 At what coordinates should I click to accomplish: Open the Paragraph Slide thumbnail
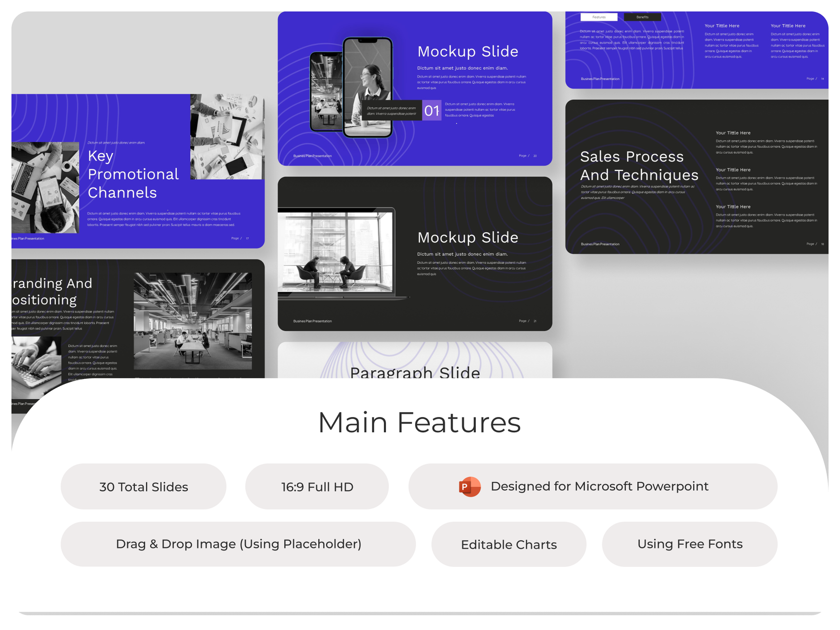pyautogui.click(x=415, y=360)
